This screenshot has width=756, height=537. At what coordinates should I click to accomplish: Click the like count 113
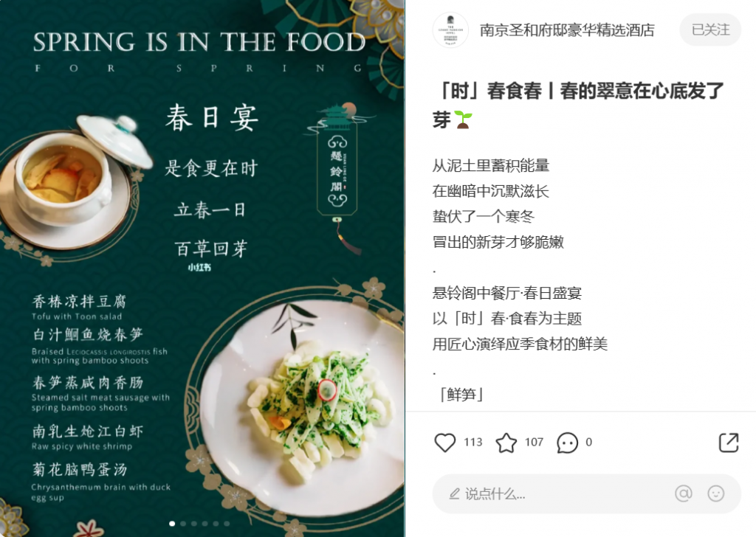(x=473, y=442)
